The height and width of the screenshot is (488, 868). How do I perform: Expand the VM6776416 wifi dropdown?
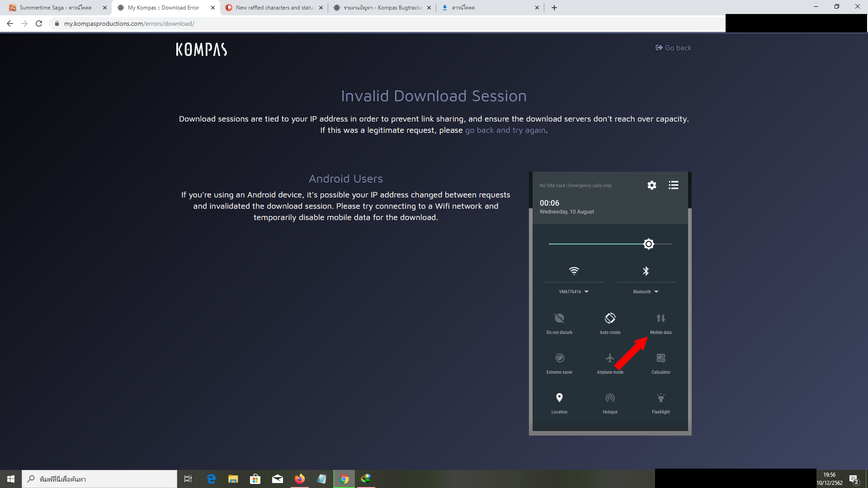[x=586, y=292]
